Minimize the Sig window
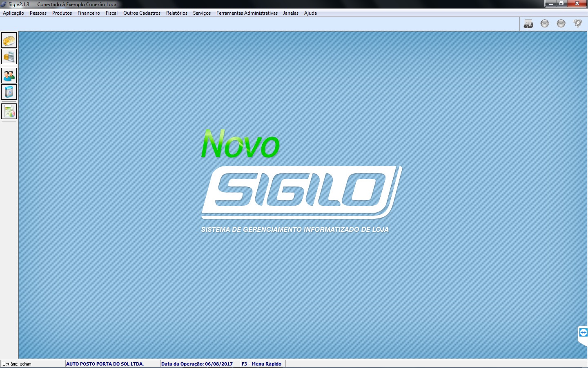 (x=551, y=4)
